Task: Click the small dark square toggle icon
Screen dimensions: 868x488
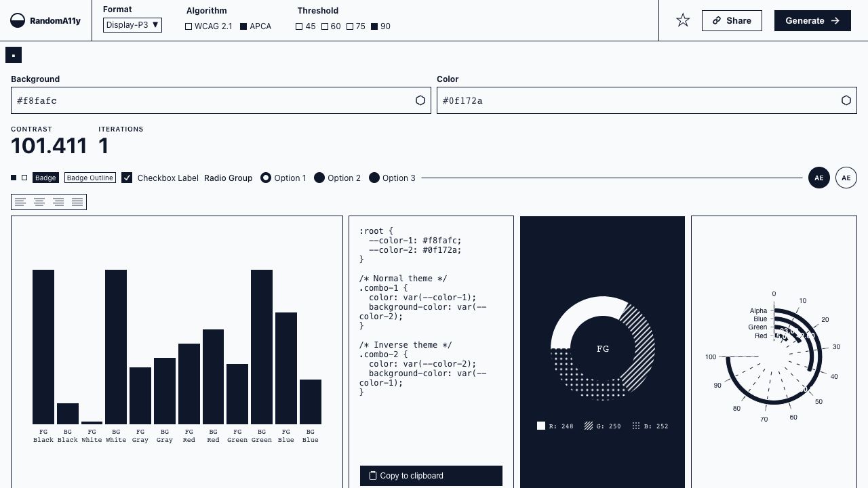Action: pos(13,55)
